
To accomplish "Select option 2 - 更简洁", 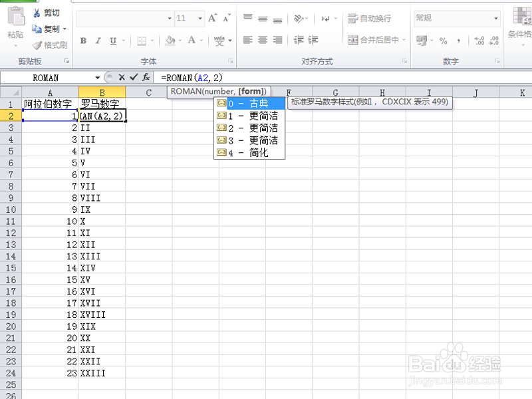I will click(x=249, y=128).
